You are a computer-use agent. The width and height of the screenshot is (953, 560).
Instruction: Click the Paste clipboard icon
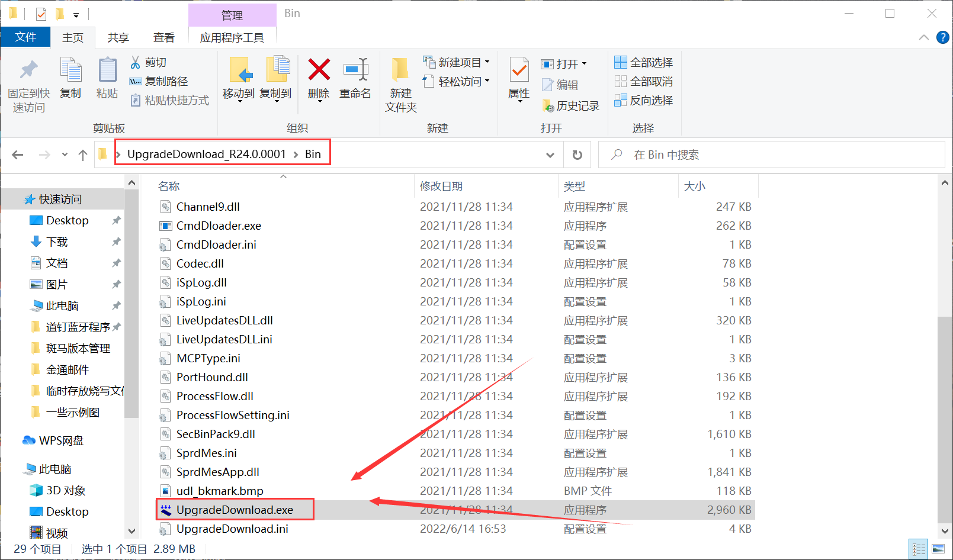point(107,70)
